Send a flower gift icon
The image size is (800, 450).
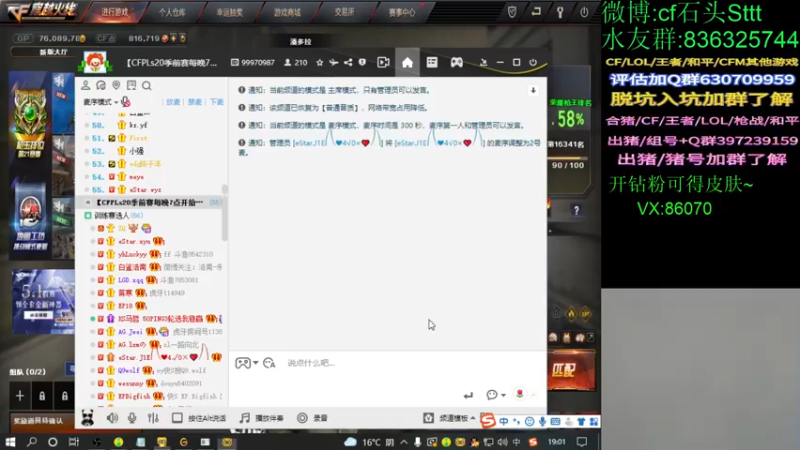pyautogui.click(x=519, y=394)
